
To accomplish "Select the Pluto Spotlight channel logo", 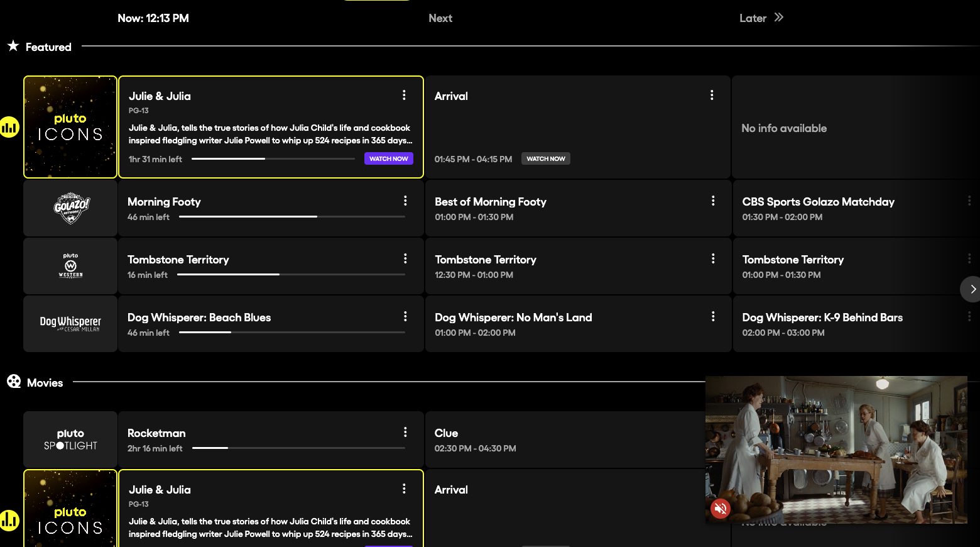I will tap(70, 439).
